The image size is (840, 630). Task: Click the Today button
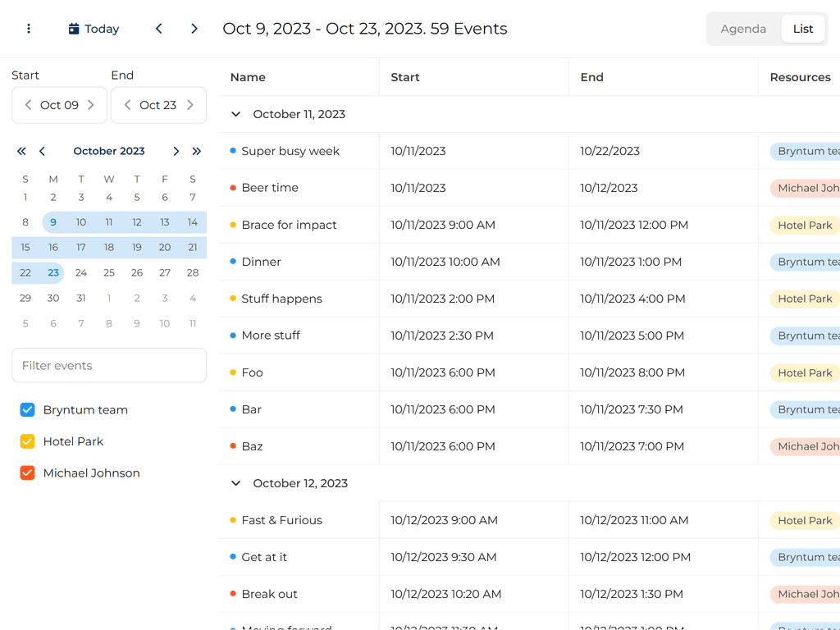[93, 28]
